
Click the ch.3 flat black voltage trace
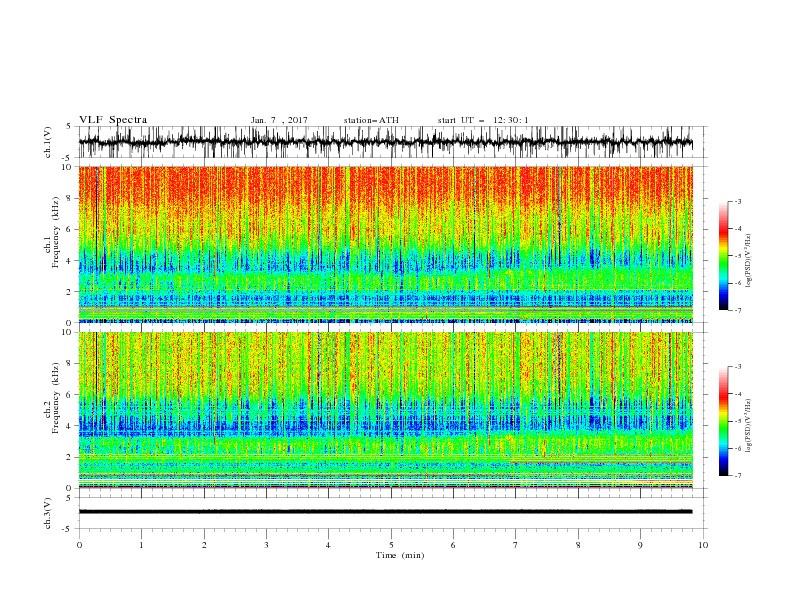tap(385, 512)
